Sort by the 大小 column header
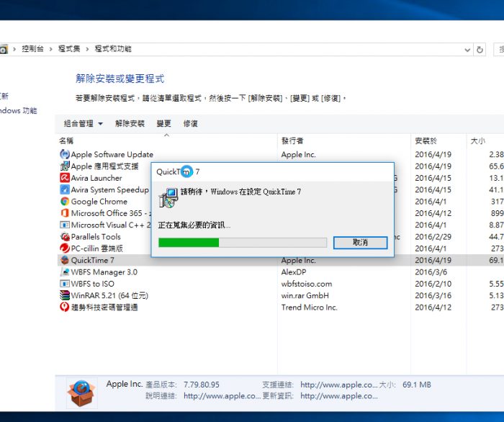The height and width of the screenshot is (422, 504). pyautogui.click(x=477, y=140)
